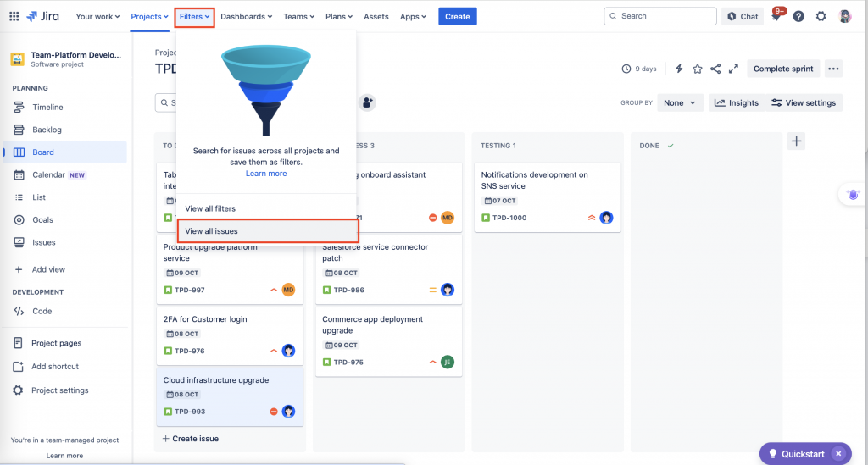The width and height of the screenshot is (868, 465).
Task: Click the 9 days sprint remaining indicator
Action: click(639, 69)
